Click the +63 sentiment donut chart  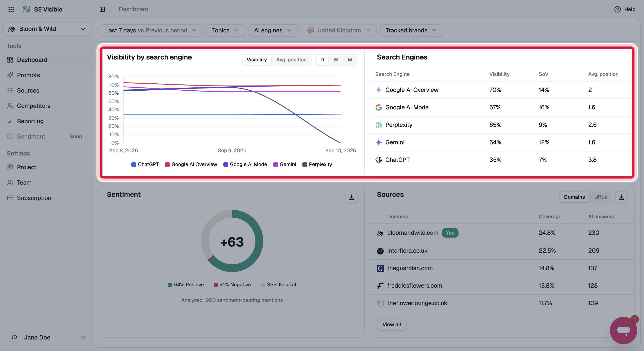point(232,241)
